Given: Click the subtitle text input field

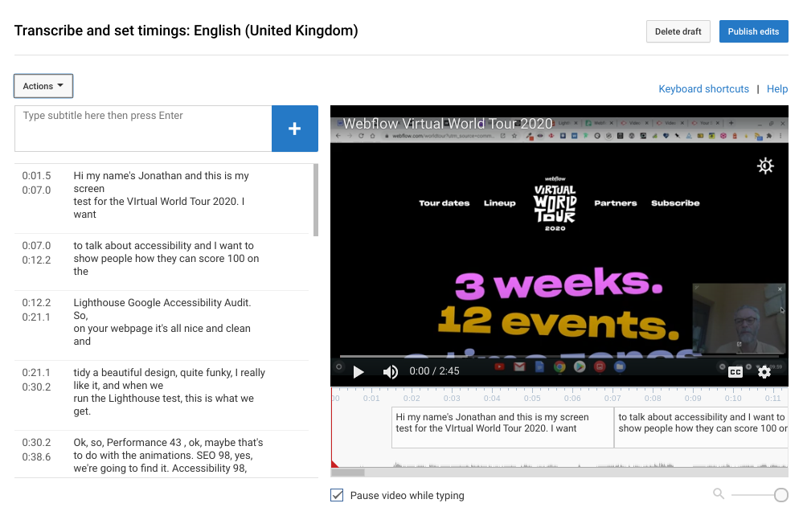Looking at the screenshot, I should click(x=143, y=129).
